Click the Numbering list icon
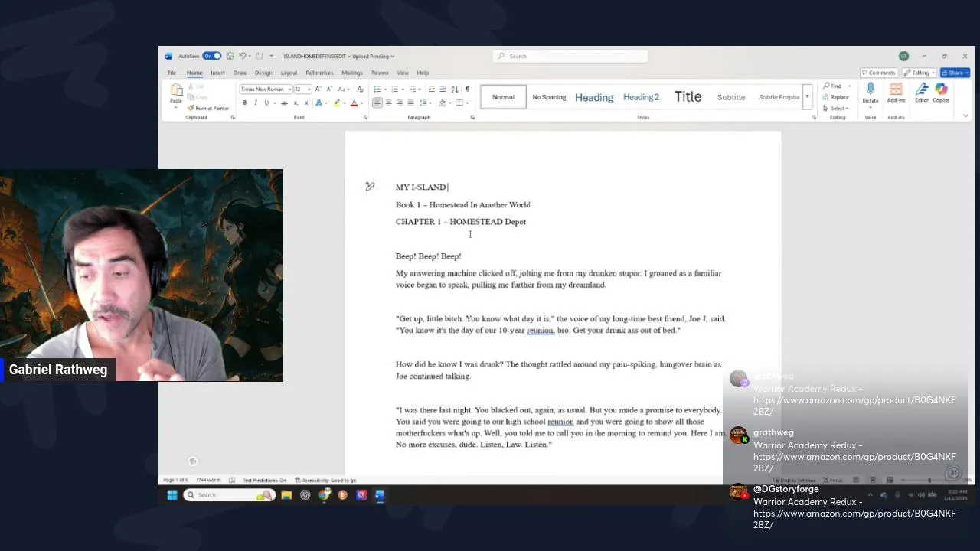 pos(394,90)
